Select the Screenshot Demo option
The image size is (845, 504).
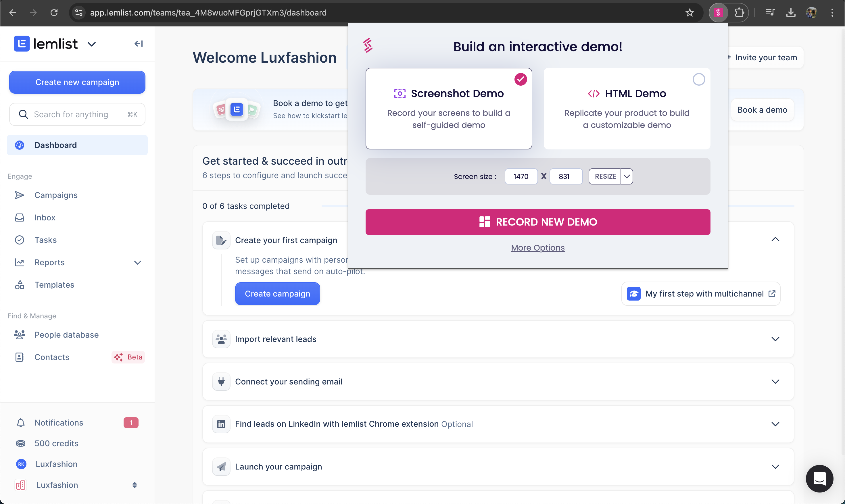click(448, 108)
